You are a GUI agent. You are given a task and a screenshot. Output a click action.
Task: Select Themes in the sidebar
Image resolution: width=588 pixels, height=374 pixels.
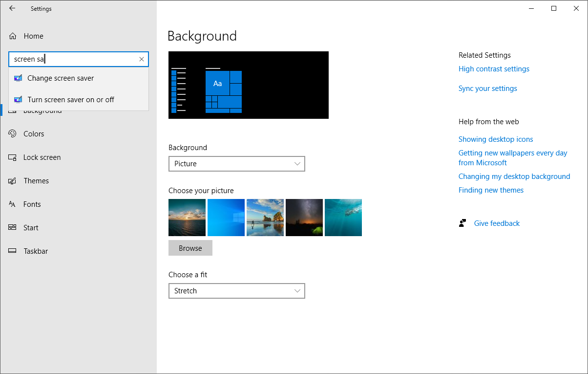point(36,180)
